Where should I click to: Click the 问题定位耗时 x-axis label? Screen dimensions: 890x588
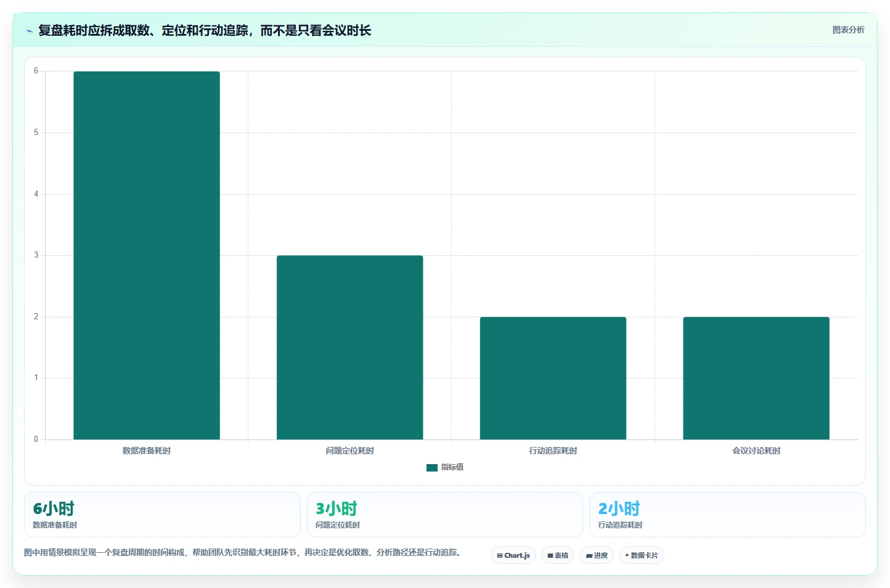349,451
